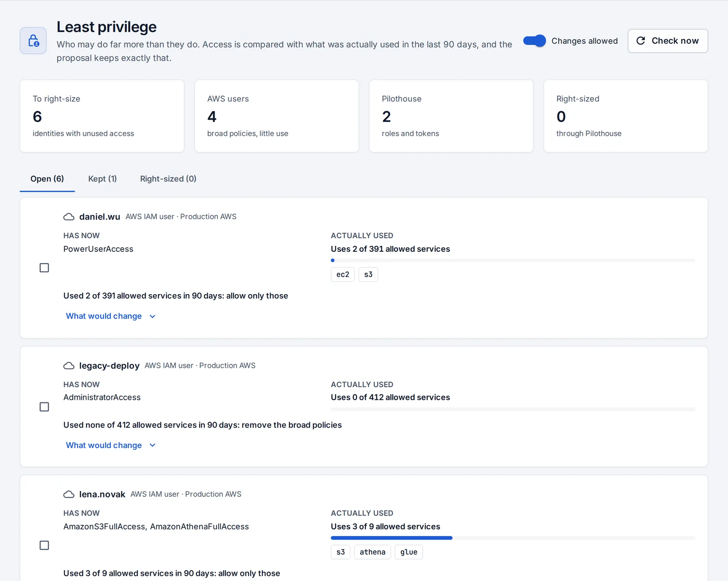The image size is (728, 581).
Task: Click the glue service tag
Action: [x=409, y=552]
